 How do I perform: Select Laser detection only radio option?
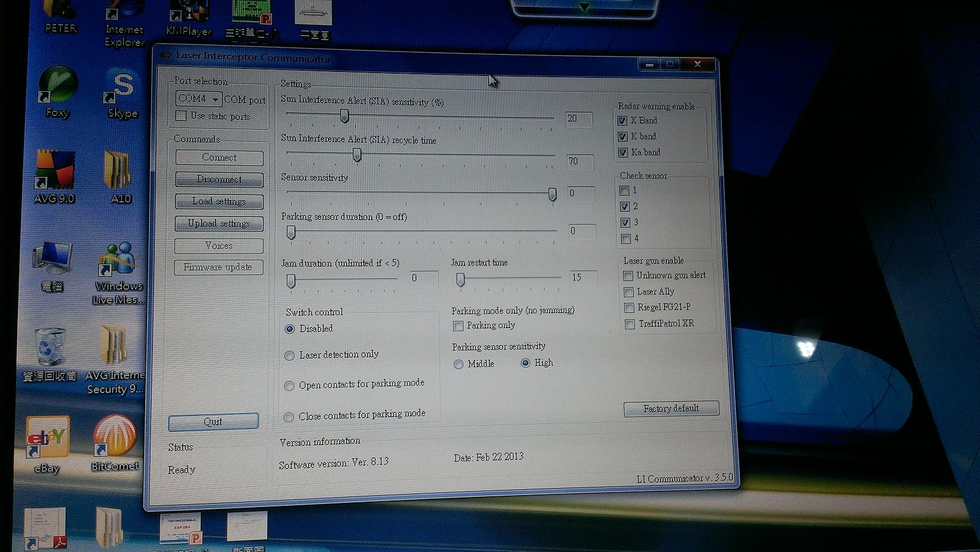289,356
